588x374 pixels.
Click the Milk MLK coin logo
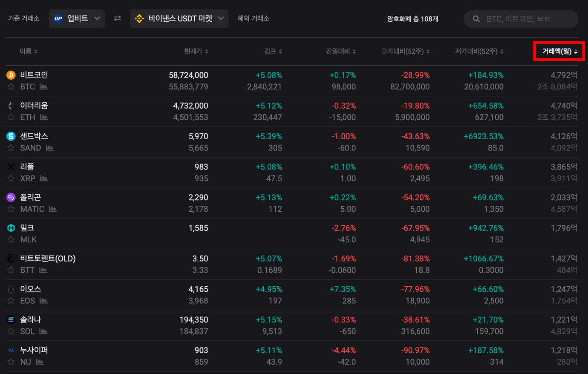click(11, 228)
